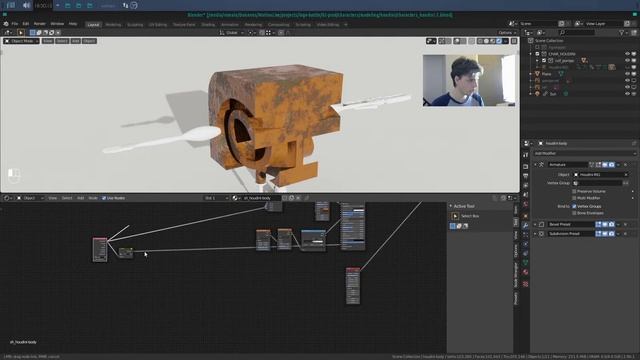Open the File menu
The width and height of the screenshot is (640, 360).
tap(15, 24)
